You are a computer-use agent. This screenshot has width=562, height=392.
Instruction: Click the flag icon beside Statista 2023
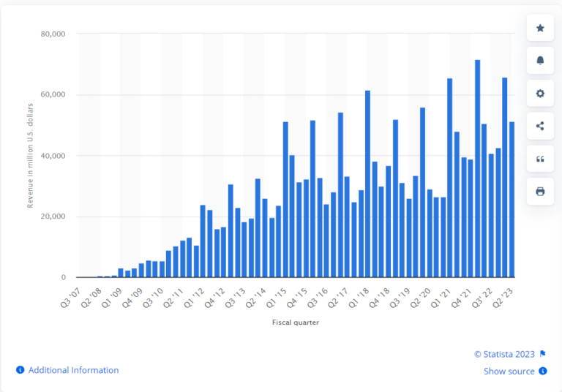tap(543, 354)
